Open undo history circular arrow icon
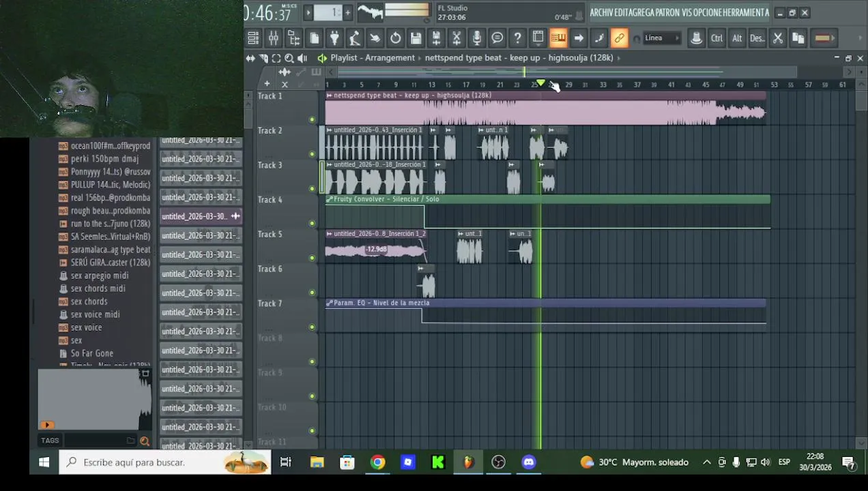 click(x=396, y=38)
